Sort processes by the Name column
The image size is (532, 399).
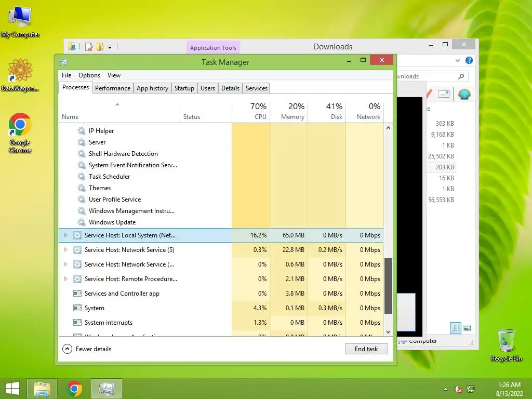119,112
